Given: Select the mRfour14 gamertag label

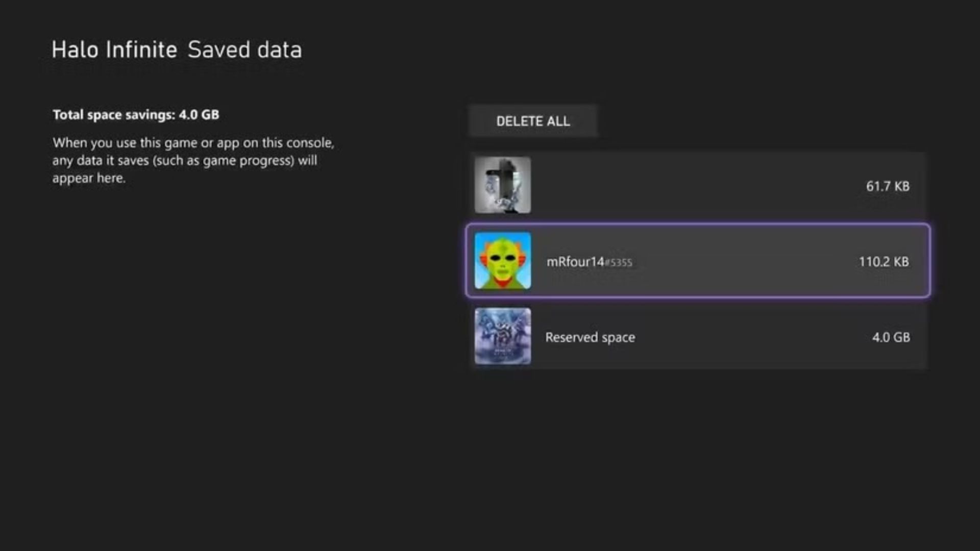Looking at the screenshot, I should [575, 262].
